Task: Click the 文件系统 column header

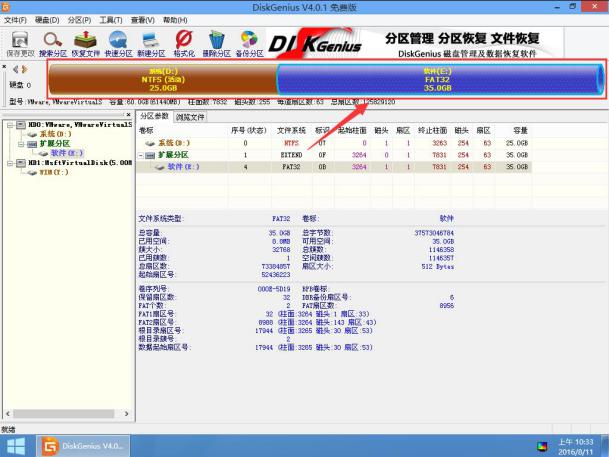Action: [x=291, y=130]
